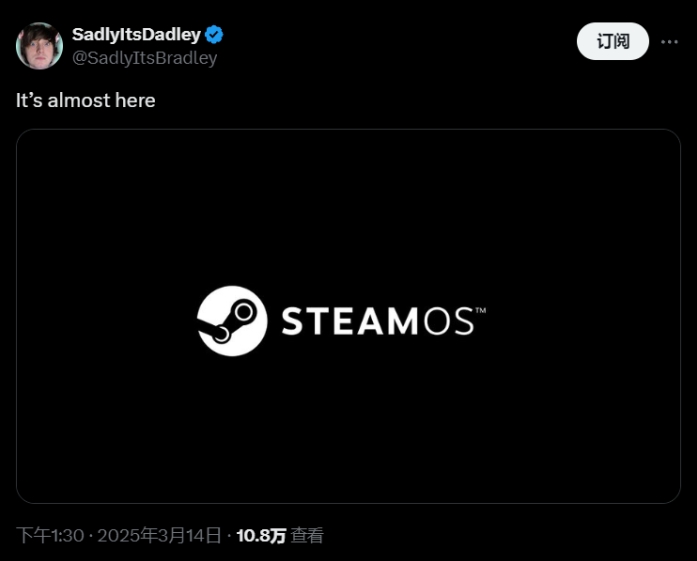Click the round Steam logo in image
Screen dimensions: 697x561
coord(232,321)
